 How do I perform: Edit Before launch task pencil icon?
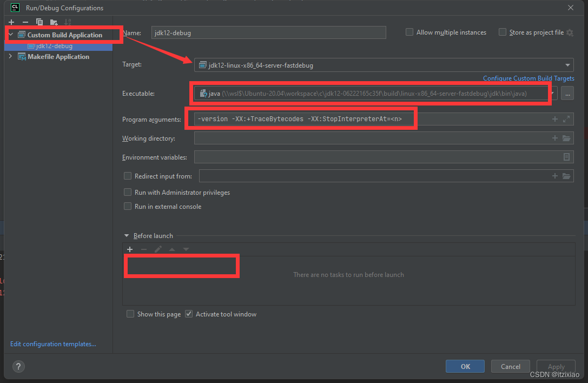tap(158, 249)
